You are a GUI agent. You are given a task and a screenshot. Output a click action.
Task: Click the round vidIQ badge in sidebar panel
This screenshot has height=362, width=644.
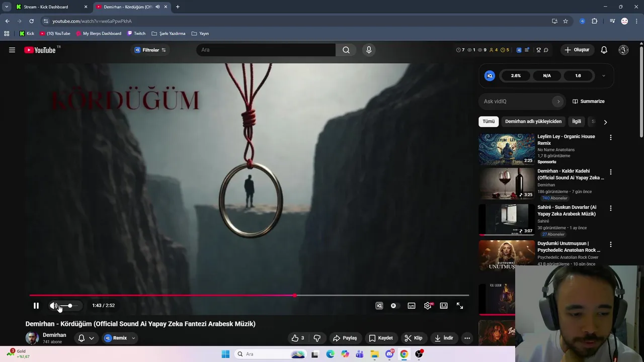coord(490,76)
